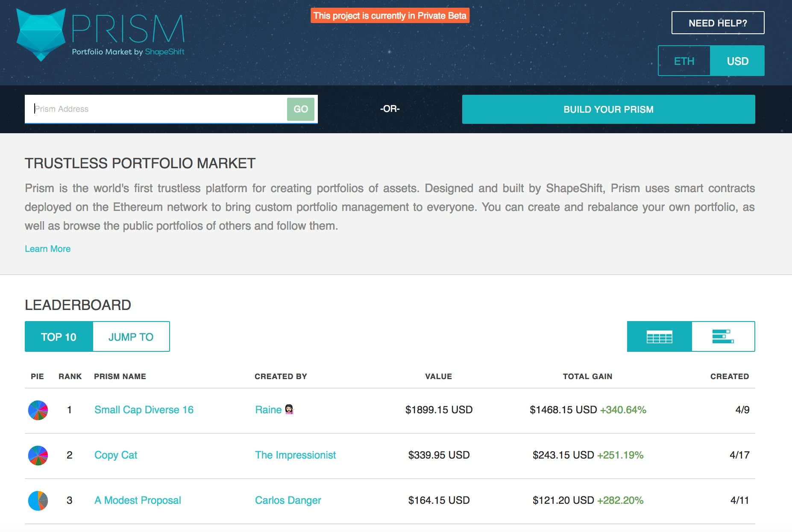Screen dimensions: 792x532
Task: Click the LEADERBOARD heading
Action: pos(78,305)
